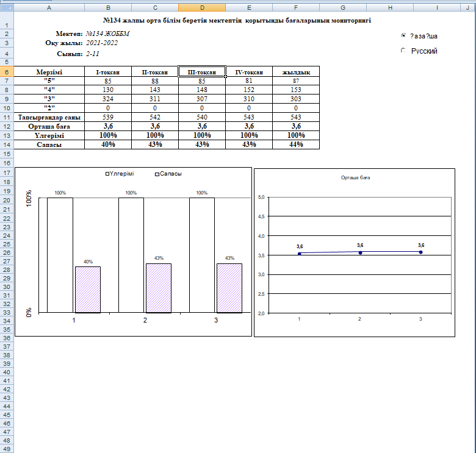Click the Сапасы value 44% in жылдық column
The width and height of the screenshot is (476, 453).
coord(296,144)
